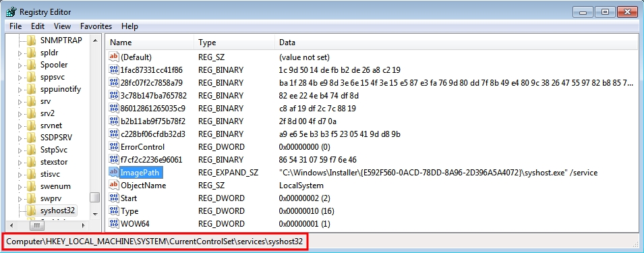Click tree pane vertical scrollbar down arrow
The image size is (644, 253).
(x=95, y=214)
